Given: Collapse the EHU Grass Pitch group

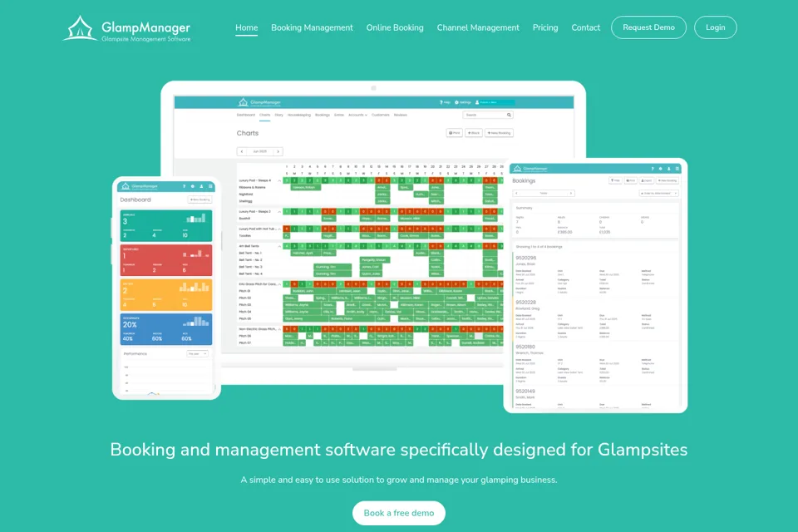Looking at the screenshot, I should coord(279,284).
